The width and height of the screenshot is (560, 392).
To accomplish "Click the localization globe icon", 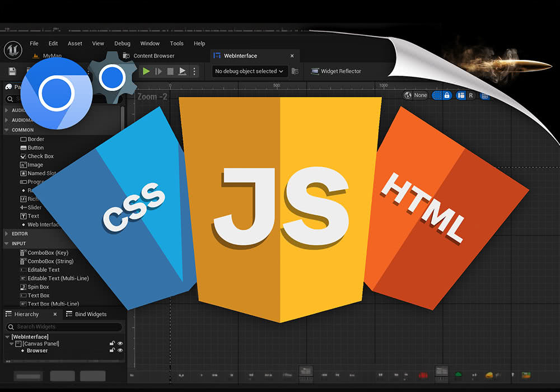I will (408, 96).
